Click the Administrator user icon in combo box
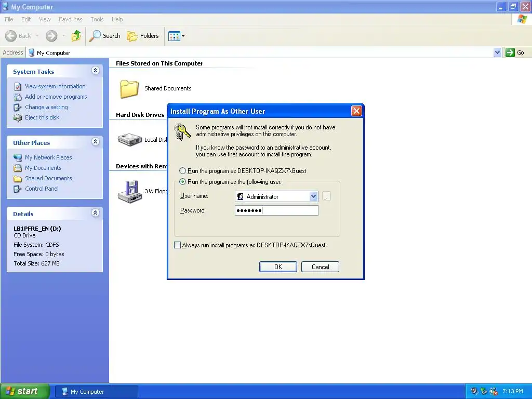Image resolution: width=532 pixels, height=399 pixels. point(240,196)
